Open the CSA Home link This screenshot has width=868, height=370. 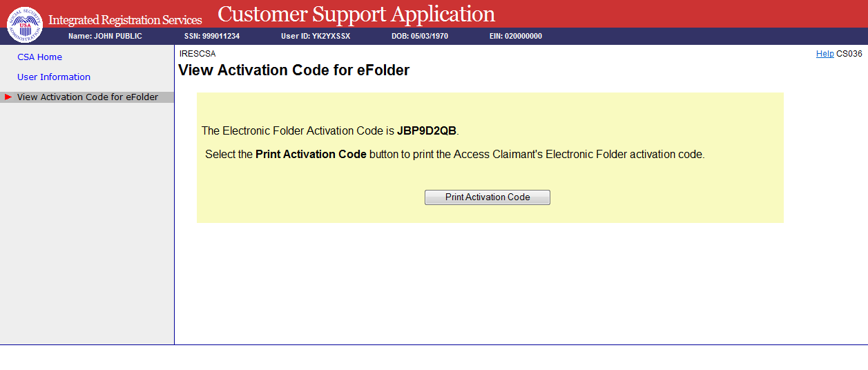click(39, 57)
